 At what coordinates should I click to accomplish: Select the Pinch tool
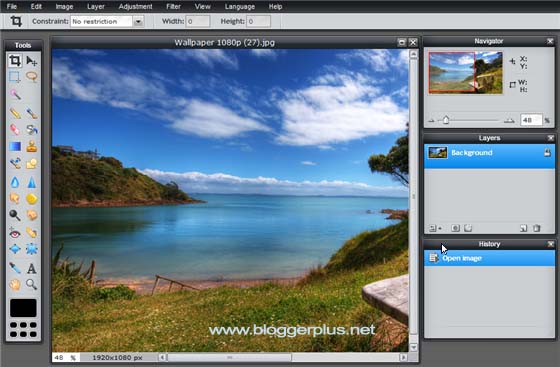point(31,249)
